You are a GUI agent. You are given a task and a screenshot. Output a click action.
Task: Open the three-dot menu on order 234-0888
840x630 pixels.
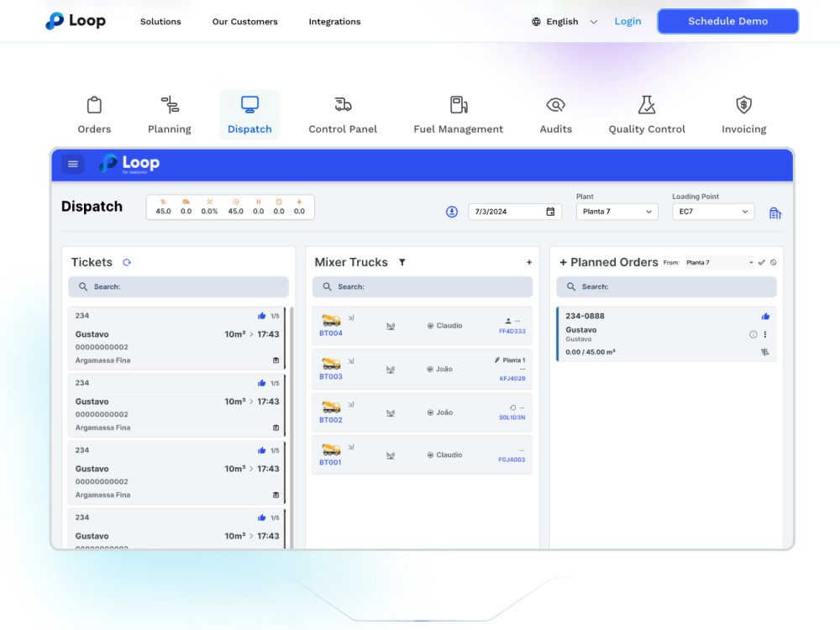[x=765, y=334]
